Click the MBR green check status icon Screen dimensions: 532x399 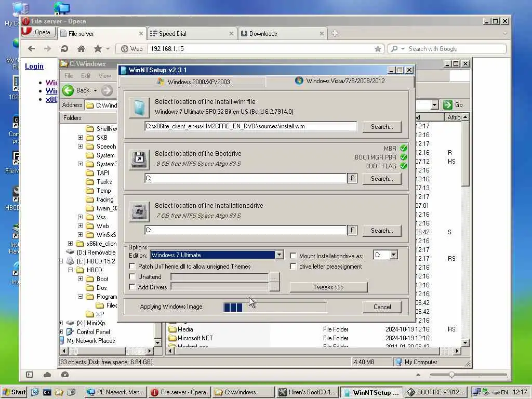tap(403, 148)
